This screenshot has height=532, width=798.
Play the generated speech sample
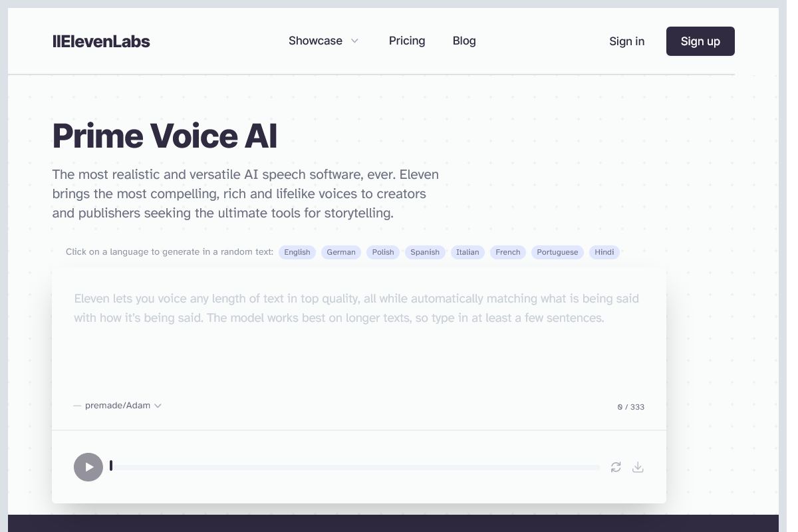click(x=88, y=467)
